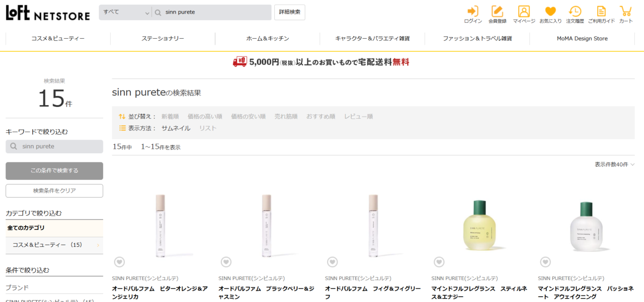
Task: Favorite the スティルネス&エナジー product heart
Action: [439, 262]
